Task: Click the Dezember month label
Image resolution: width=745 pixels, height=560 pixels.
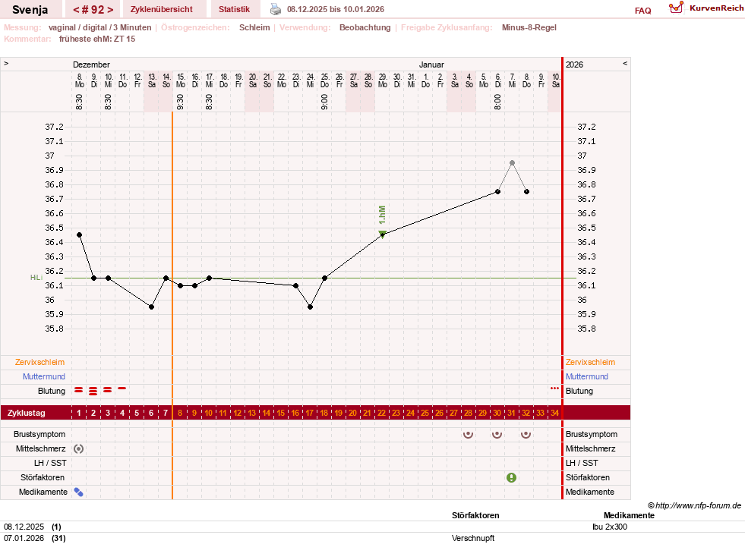Action: [91, 64]
